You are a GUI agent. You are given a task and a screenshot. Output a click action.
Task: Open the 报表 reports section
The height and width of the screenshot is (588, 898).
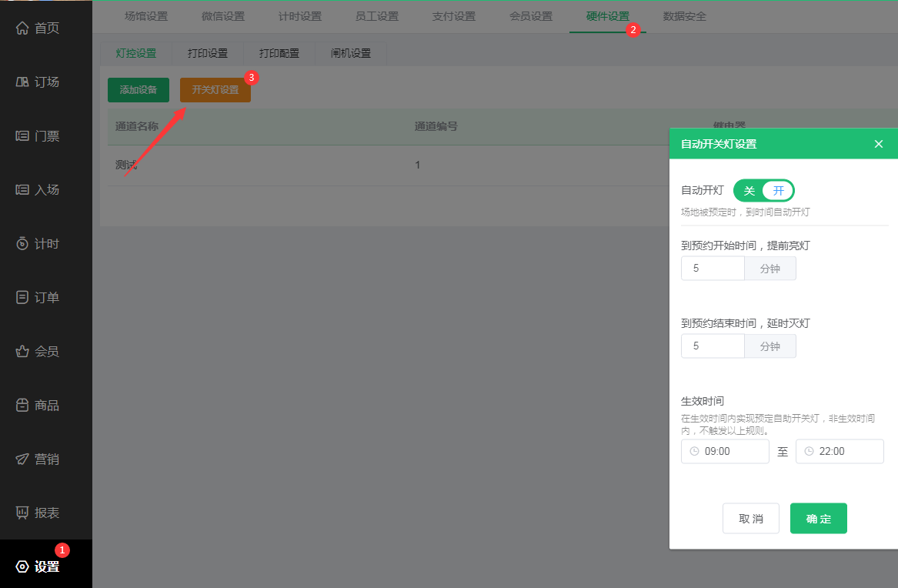point(32,513)
